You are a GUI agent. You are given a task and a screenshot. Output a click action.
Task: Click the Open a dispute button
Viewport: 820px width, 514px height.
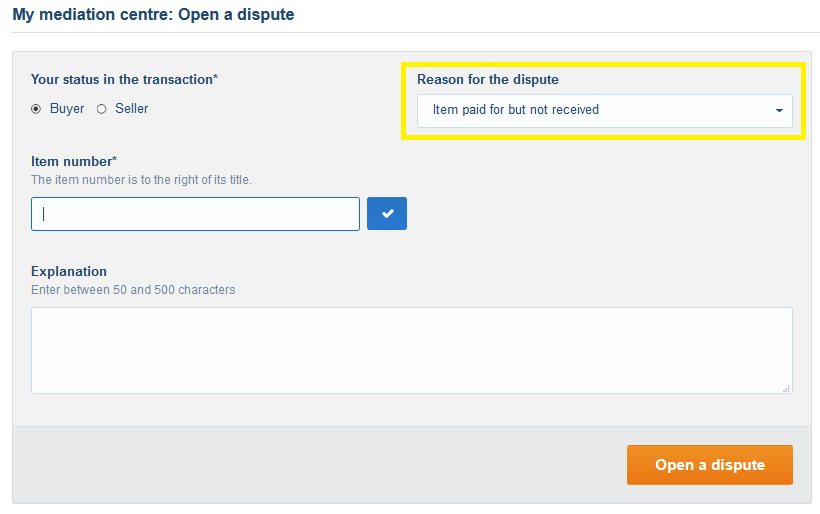710,465
